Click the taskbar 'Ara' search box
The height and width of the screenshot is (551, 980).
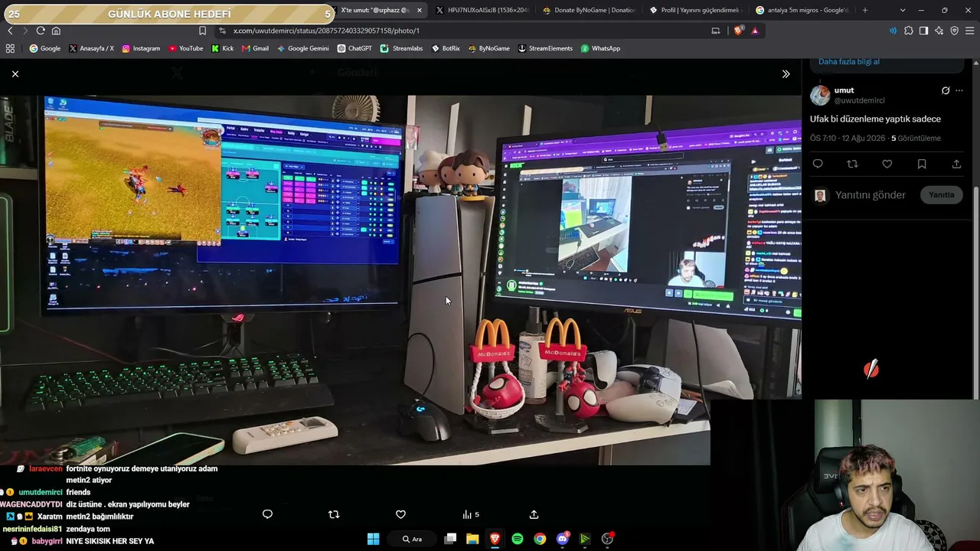pos(413,539)
